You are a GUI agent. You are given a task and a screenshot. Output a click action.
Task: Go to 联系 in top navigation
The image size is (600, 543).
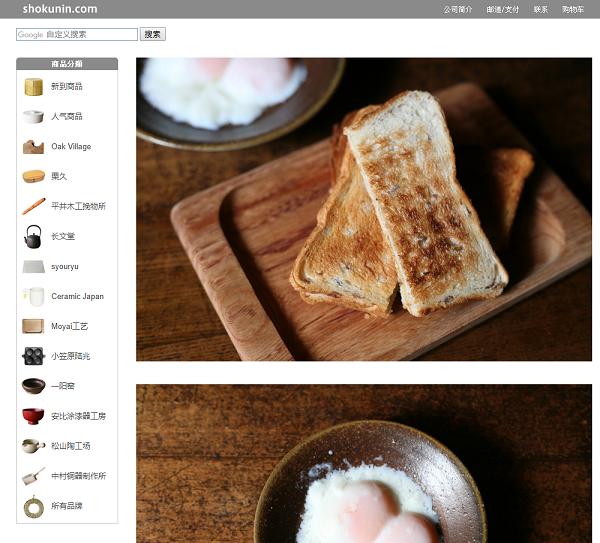[541, 10]
